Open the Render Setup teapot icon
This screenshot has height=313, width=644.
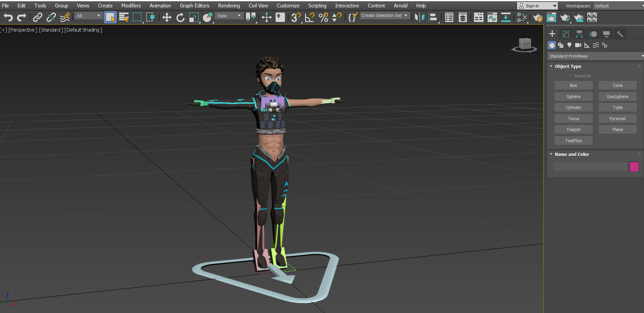click(538, 17)
